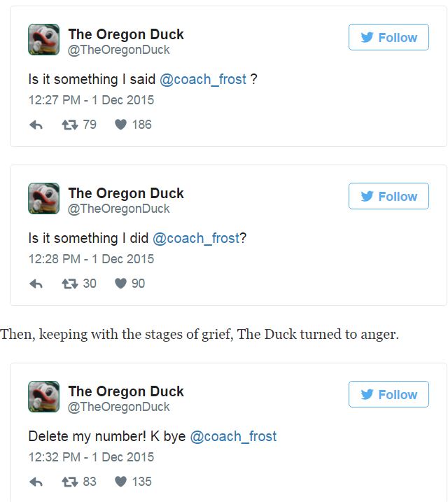The image size is (448, 502).
Task: Open the 12:27 PM - 1 Dec 2015 timestamp
Action: tap(91, 100)
